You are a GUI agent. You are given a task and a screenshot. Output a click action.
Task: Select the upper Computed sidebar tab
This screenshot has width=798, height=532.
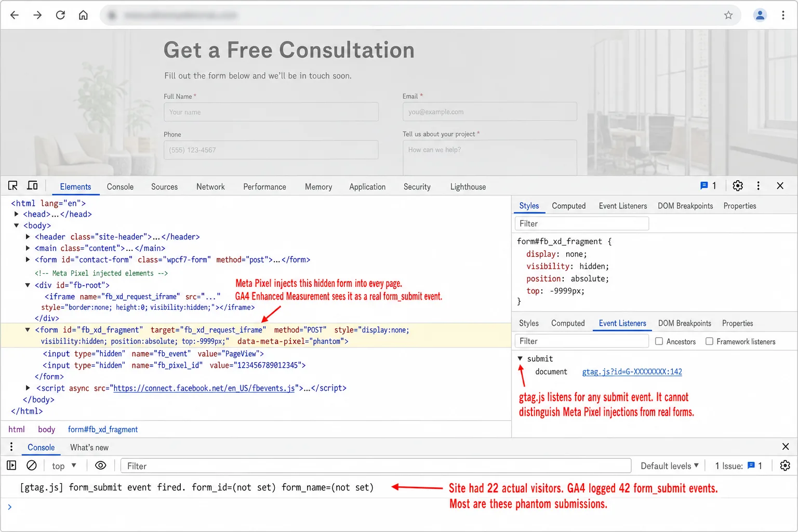pos(568,206)
